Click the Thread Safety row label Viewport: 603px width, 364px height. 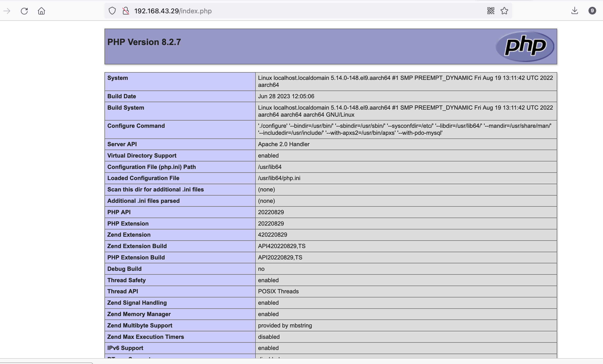pyautogui.click(x=126, y=280)
